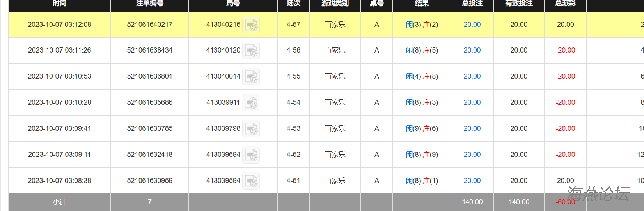The image size is (644, 211).
Task: Select order number 521061630959
Action: pyautogui.click(x=150, y=181)
